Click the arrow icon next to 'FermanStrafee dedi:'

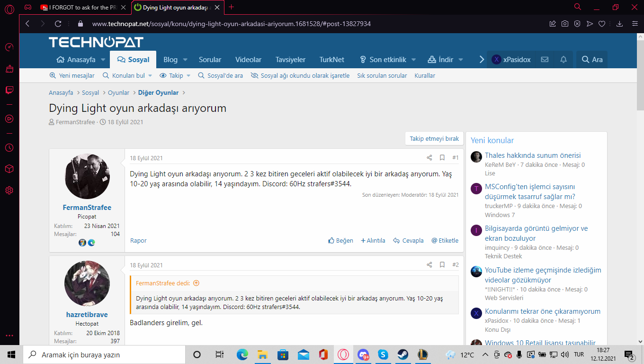[x=196, y=283]
